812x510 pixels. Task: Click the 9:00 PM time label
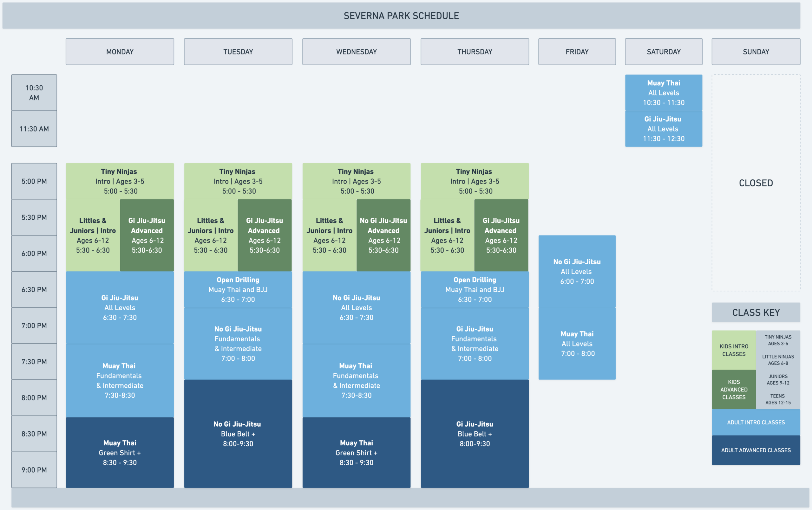click(x=34, y=470)
